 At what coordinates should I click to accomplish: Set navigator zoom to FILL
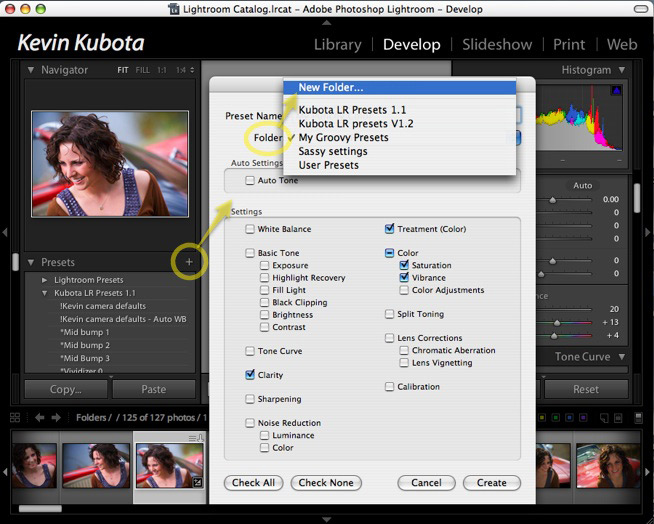(x=142, y=70)
